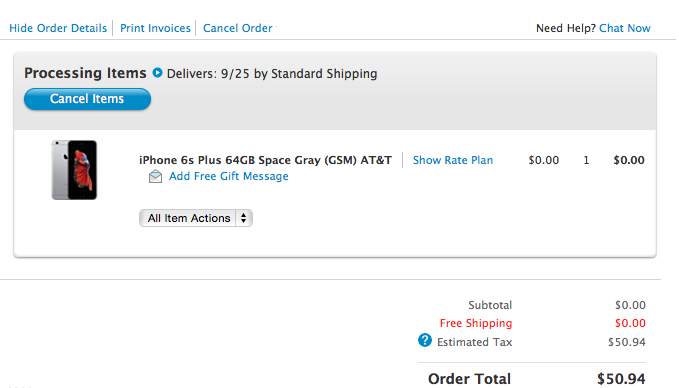Click the Need Help? text
Screen dimensions: 679x388
tap(566, 28)
